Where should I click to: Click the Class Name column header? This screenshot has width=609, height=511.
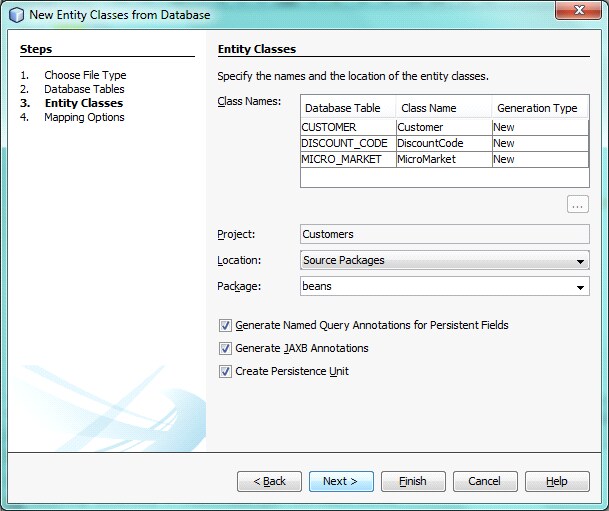click(444, 108)
